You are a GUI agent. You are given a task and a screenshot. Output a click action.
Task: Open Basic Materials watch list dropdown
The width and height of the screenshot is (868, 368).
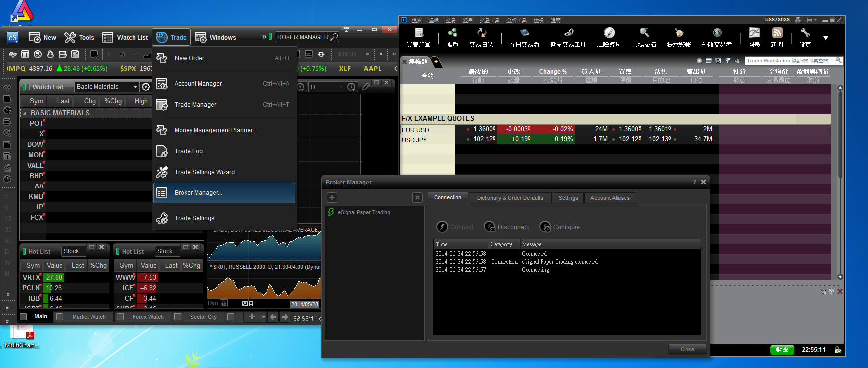point(106,87)
